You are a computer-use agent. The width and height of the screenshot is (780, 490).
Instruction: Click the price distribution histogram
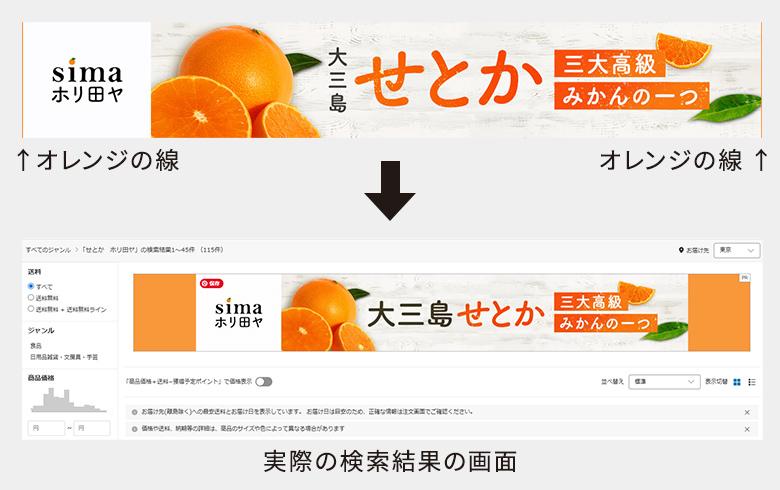pyautogui.click(x=69, y=400)
